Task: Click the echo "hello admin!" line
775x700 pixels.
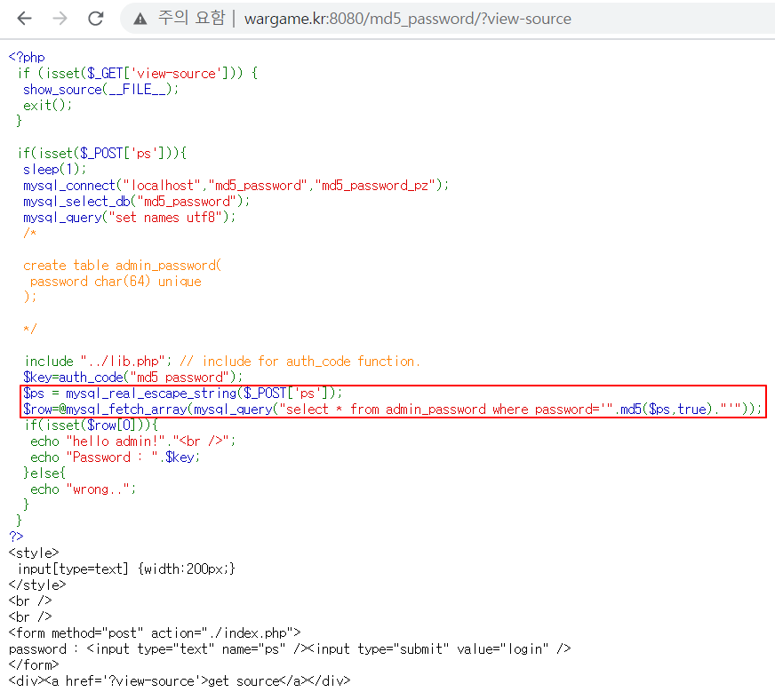Action: pos(133,441)
